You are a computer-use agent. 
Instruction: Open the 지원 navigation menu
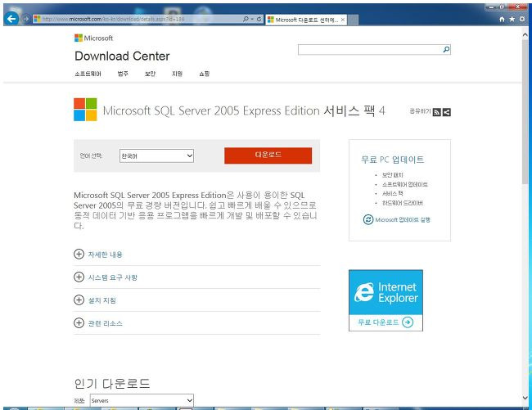[x=177, y=74]
